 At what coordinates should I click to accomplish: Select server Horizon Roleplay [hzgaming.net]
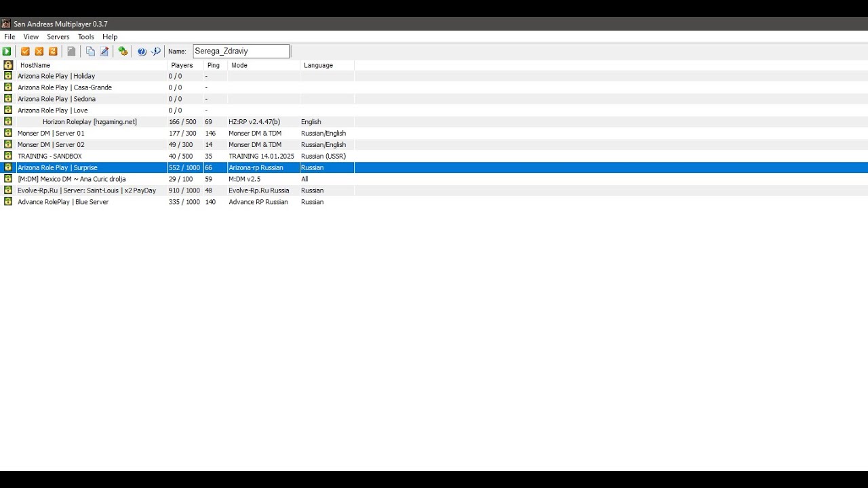[x=90, y=122]
